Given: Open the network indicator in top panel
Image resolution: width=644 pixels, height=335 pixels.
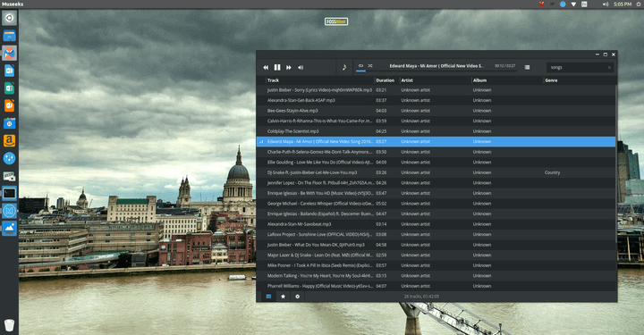Looking at the screenshot, I should (573, 4).
